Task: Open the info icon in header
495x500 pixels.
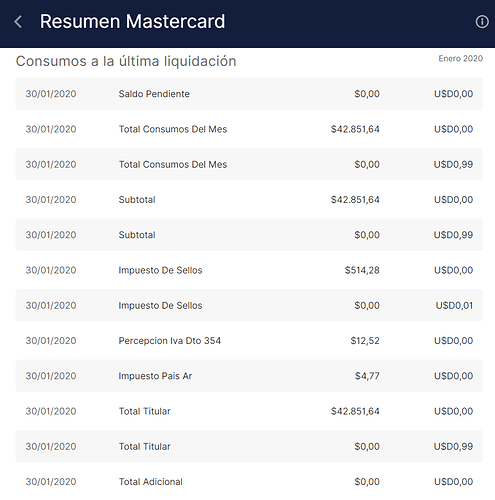Action: (482, 22)
